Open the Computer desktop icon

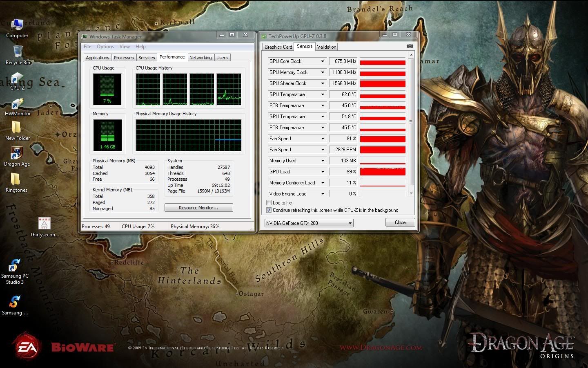pyautogui.click(x=17, y=27)
